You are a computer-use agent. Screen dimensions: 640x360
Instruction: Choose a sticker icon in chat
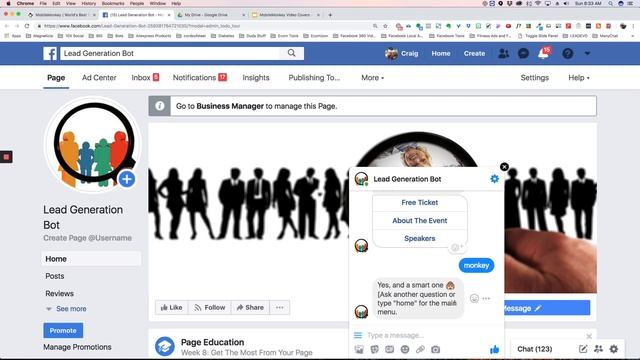[x=374, y=349]
